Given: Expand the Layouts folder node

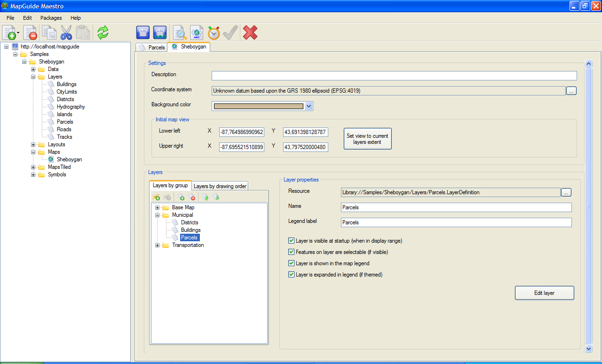Looking at the screenshot, I should [x=33, y=144].
